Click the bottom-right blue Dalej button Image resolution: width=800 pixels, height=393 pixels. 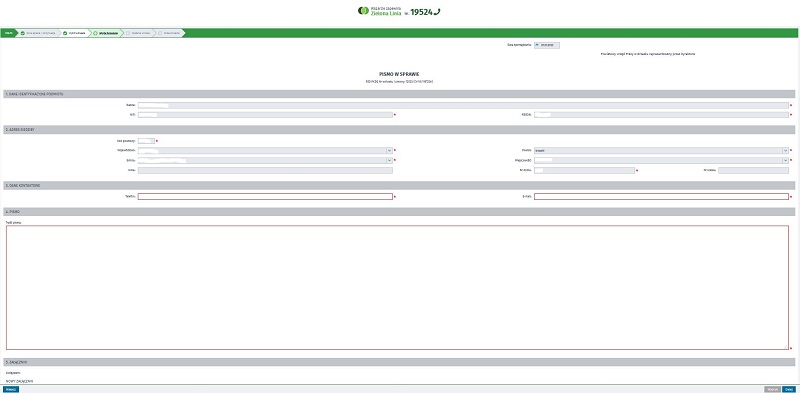pos(789,389)
